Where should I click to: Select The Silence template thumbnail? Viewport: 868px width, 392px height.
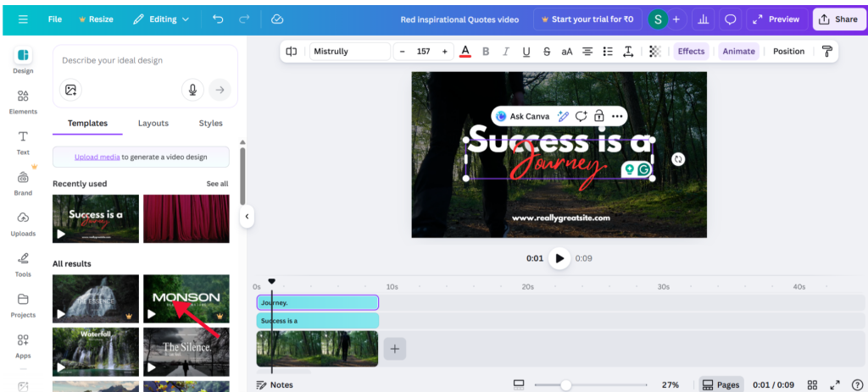[186, 352]
